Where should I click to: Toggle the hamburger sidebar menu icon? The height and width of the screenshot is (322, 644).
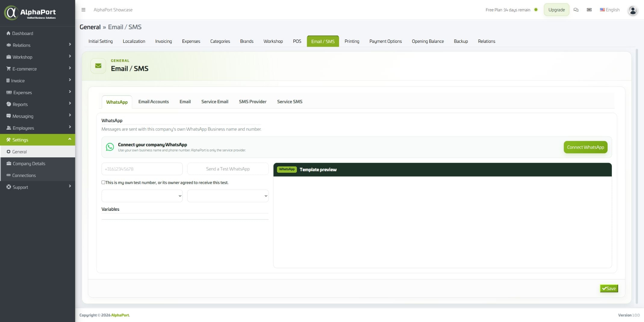[83, 10]
